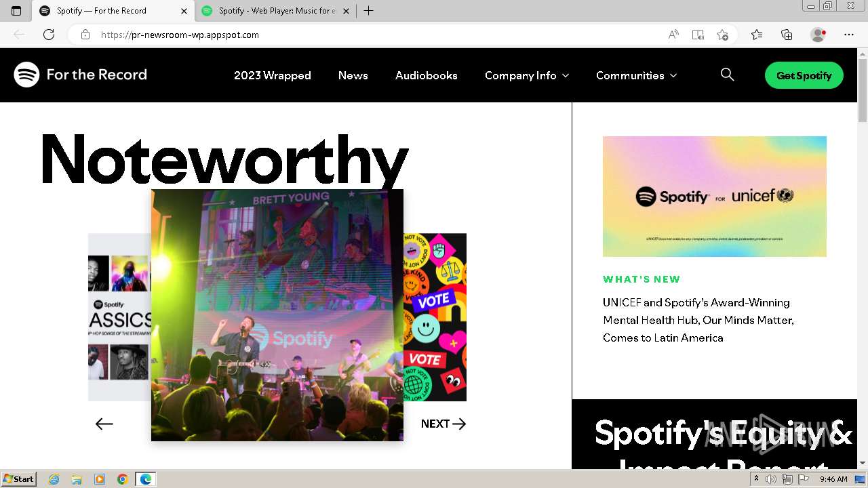The image size is (868, 488).
Task: Open Chrome from taskbar
Action: tap(122, 479)
